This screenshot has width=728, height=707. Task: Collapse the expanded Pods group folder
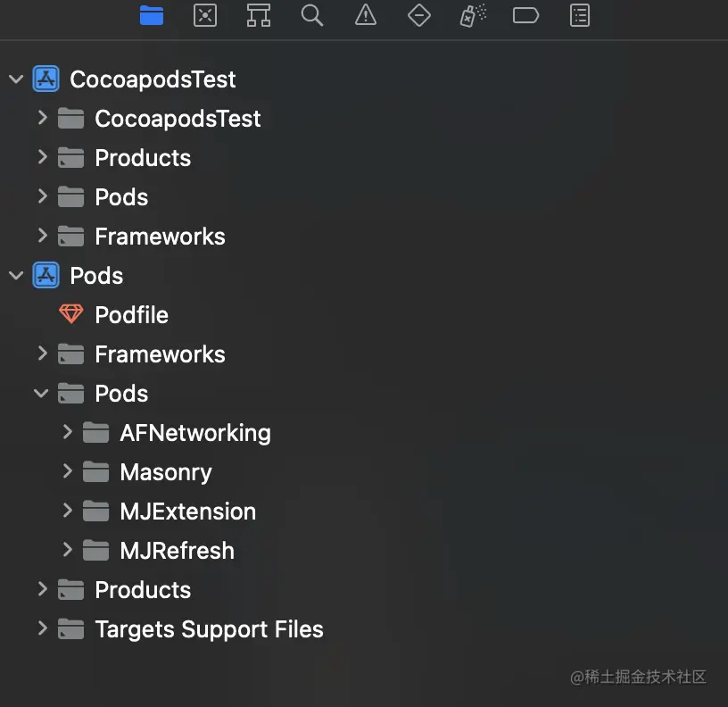41,394
